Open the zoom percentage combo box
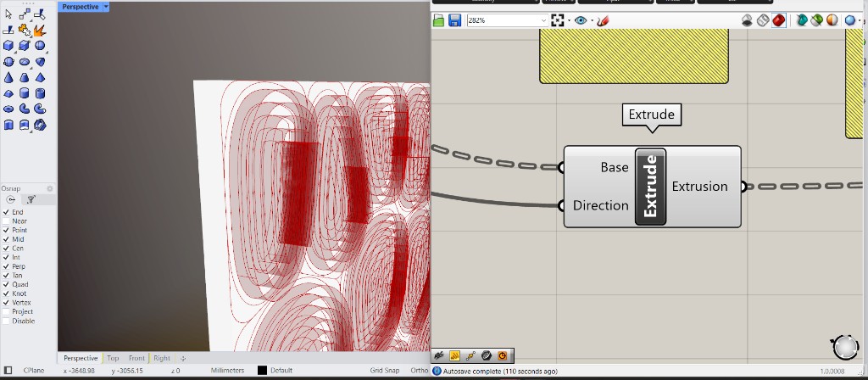Viewport: 868px width, 380px height. [507, 20]
